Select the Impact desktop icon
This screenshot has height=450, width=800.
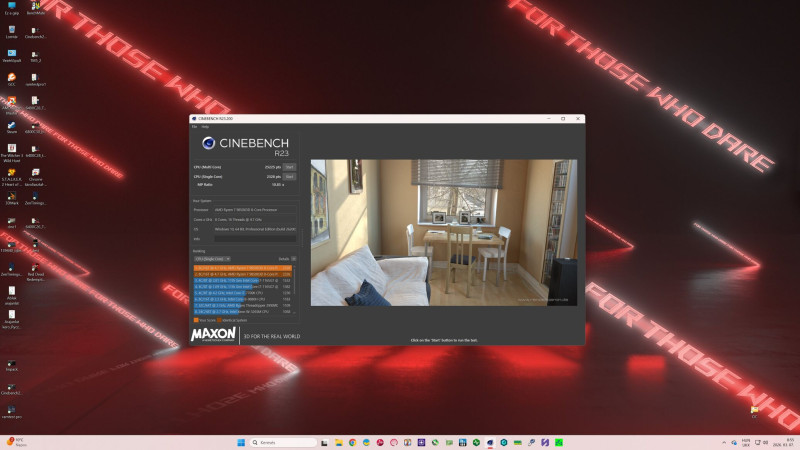(x=11, y=365)
